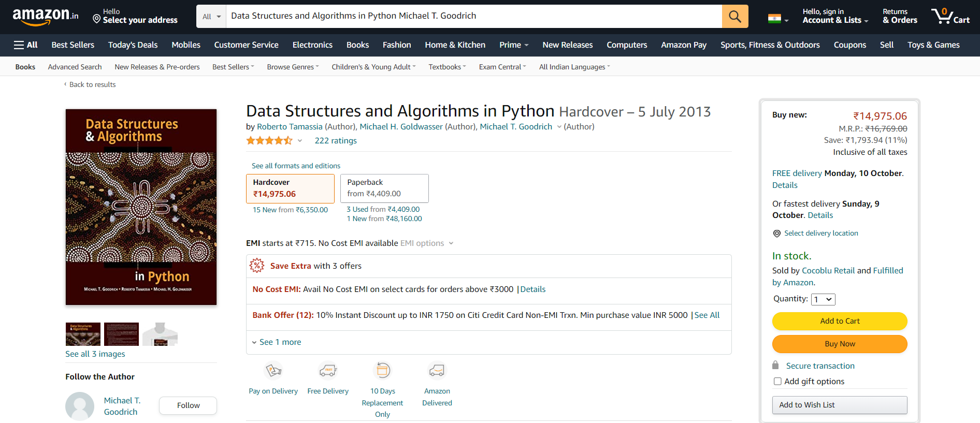Click the orange search magnifier button

coord(735,16)
